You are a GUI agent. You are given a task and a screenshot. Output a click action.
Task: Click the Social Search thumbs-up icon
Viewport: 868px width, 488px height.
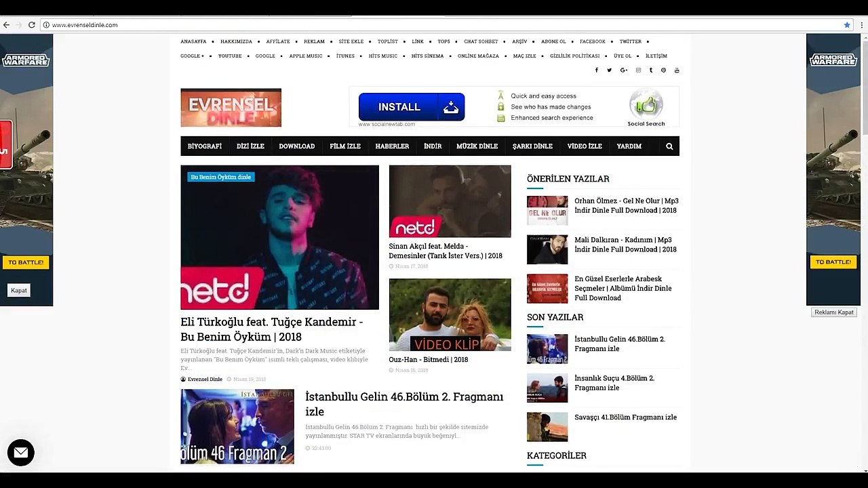coord(646,105)
